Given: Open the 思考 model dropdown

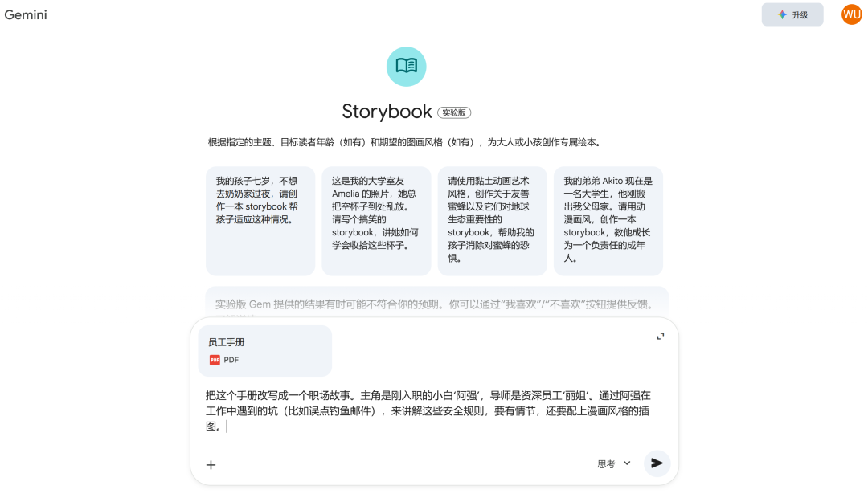Looking at the screenshot, I should coord(613,463).
